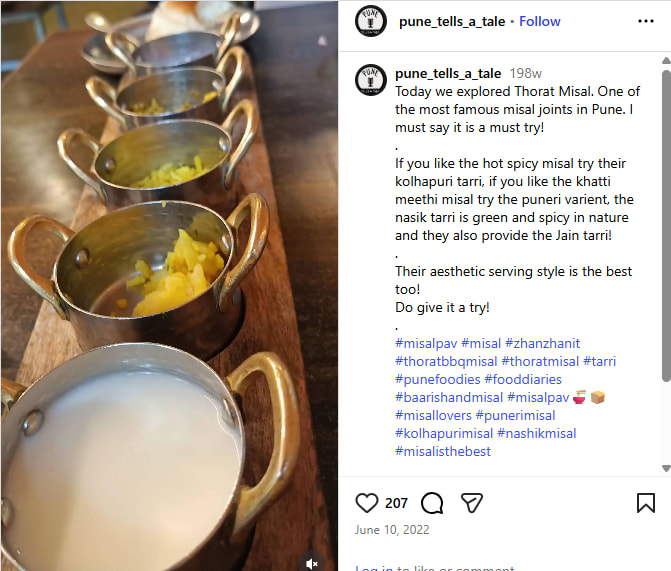Open the pune_tells_a_tale username in the header

coord(452,21)
